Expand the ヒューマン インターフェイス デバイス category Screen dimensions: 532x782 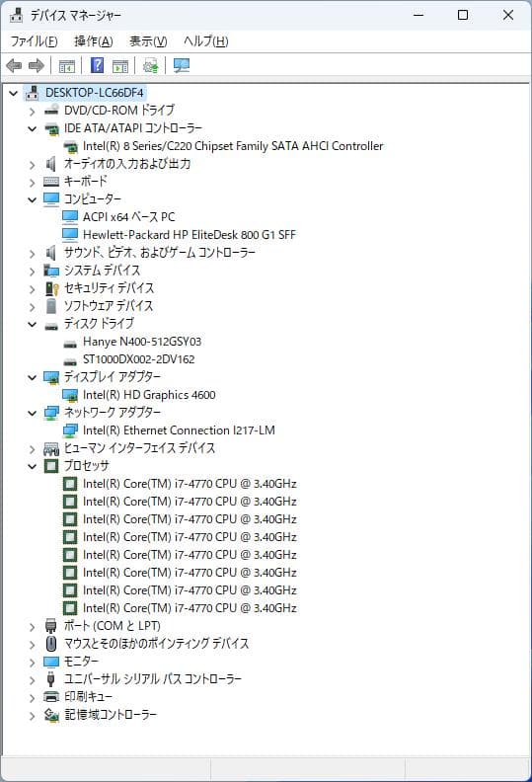click(33, 449)
